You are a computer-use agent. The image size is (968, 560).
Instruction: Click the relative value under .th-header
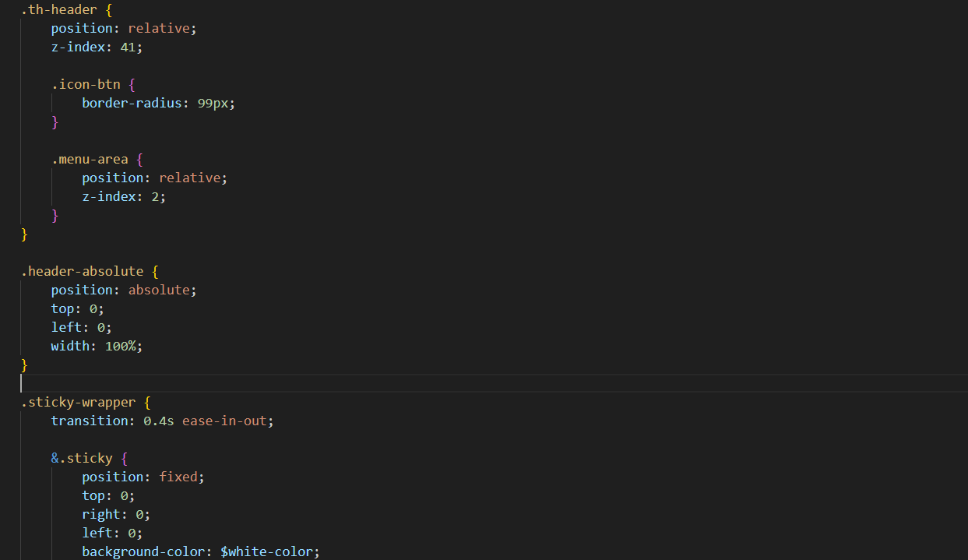pos(160,27)
